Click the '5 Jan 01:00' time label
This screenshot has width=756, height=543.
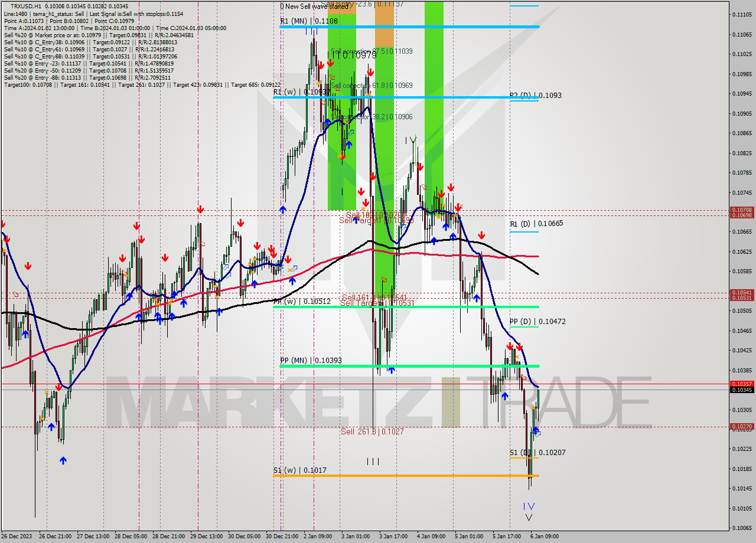click(469, 537)
